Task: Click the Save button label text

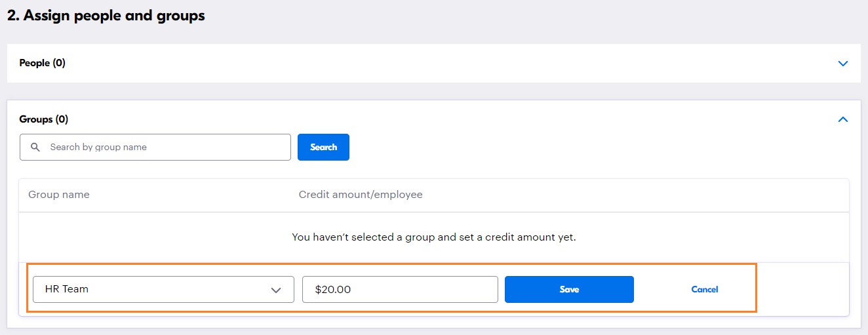Action: tap(569, 289)
